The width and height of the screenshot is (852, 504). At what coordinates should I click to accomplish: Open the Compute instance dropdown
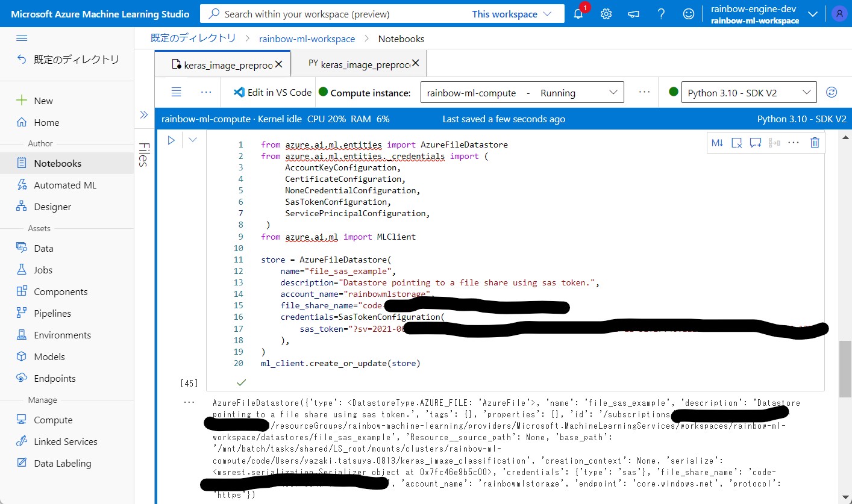[522, 92]
